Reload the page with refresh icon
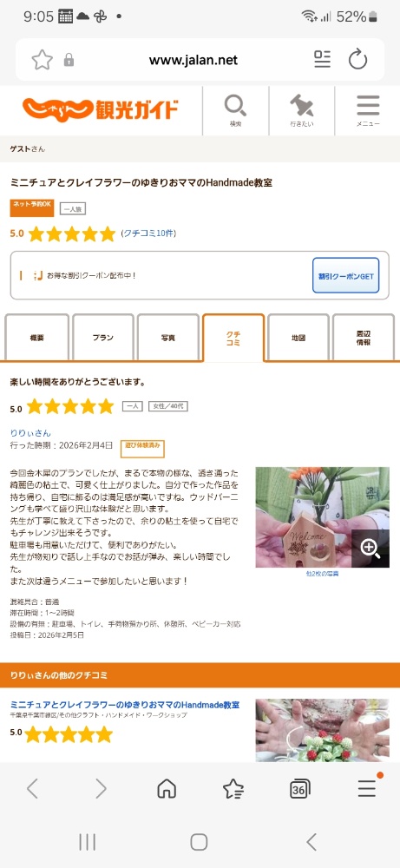Screen dimensions: 400x868 pyautogui.click(x=358, y=59)
